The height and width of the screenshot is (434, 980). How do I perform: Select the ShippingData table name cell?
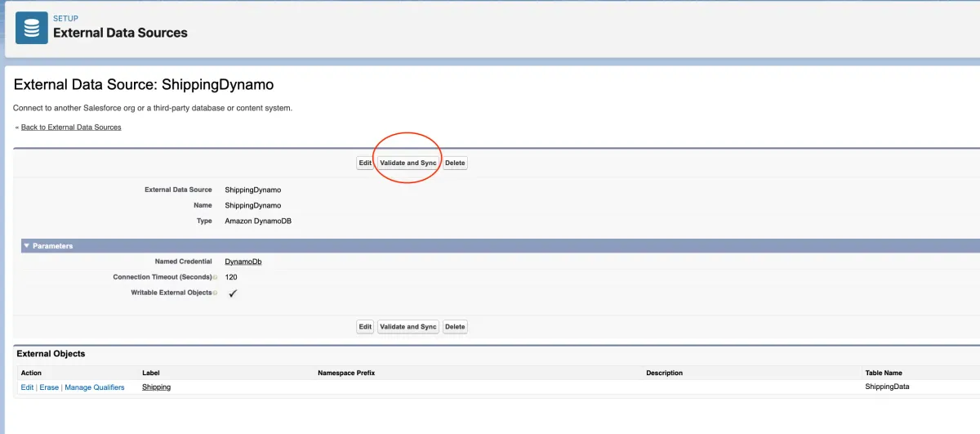point(887,387)
